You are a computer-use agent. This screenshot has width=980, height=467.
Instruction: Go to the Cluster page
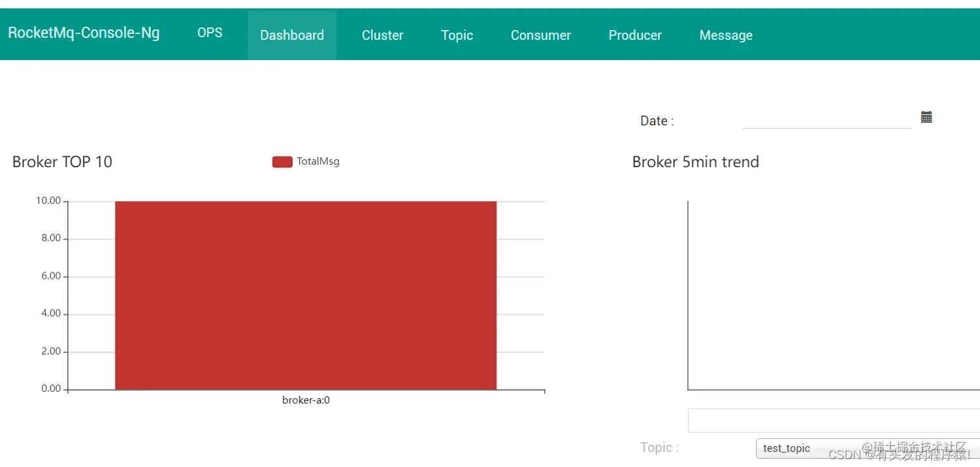[x=382, y=35]
